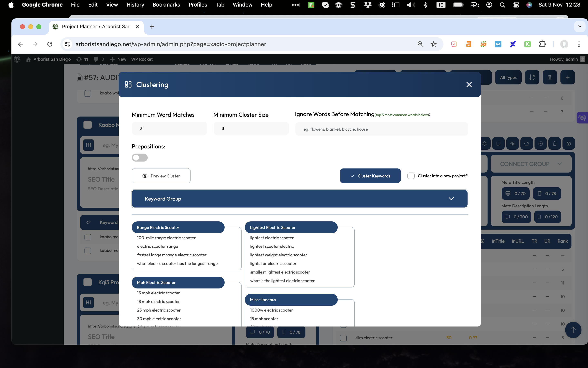Click '1000w electric scooter' keyword
The width and height of the screenshot is (588, 368).
pos(271,310)
